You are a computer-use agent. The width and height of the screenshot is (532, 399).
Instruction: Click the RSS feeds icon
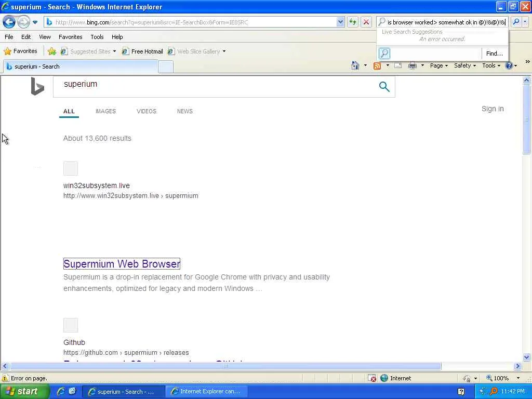point(377,65)
